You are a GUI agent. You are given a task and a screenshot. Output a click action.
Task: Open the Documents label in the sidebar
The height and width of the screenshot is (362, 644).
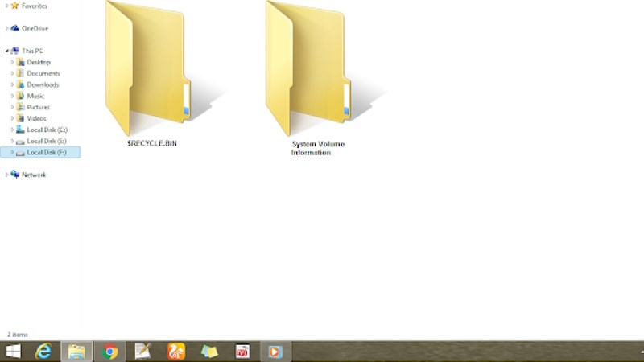43,73
